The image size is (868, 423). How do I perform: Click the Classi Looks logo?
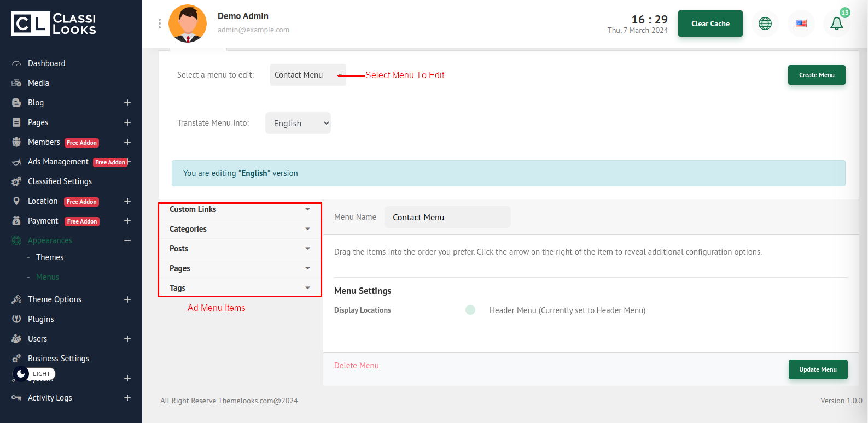tap(54, 23)
